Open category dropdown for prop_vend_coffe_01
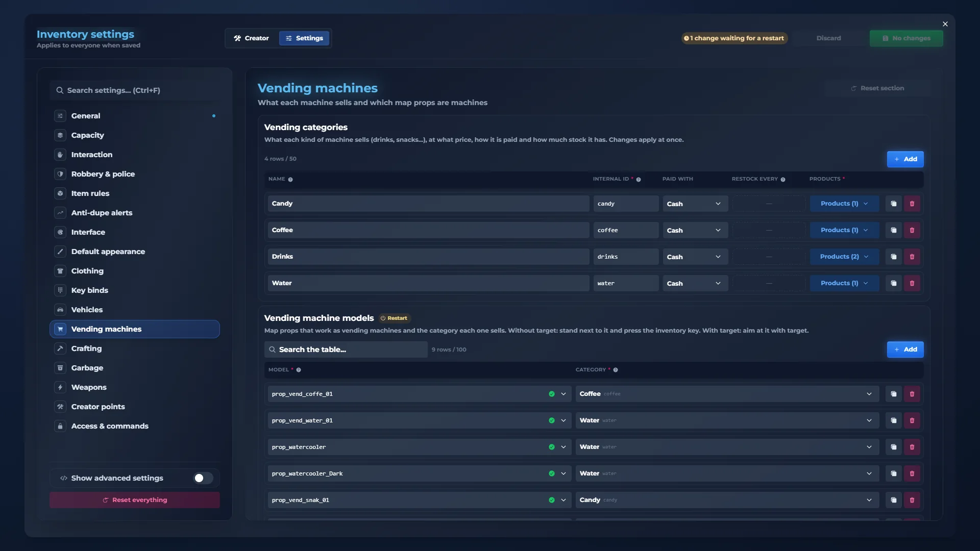Image resolution: width=980 pixels, height=551 pixels. tap(727, 394)
